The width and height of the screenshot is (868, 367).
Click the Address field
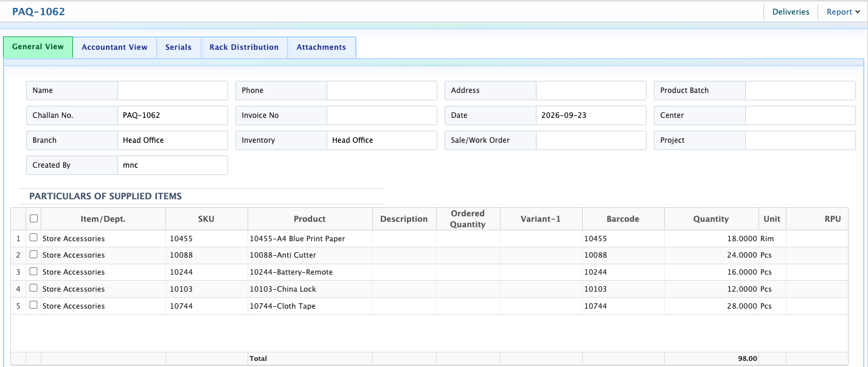[x=591, y=91]
